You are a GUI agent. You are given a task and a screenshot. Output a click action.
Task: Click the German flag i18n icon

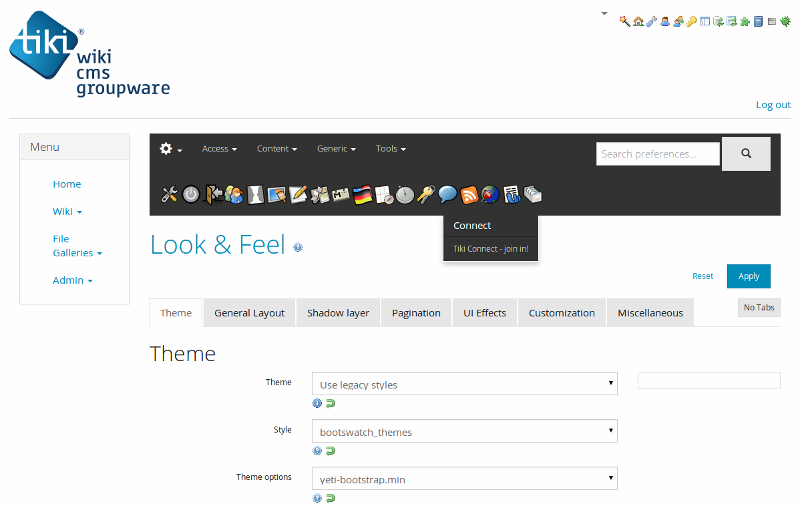[362, 194]
